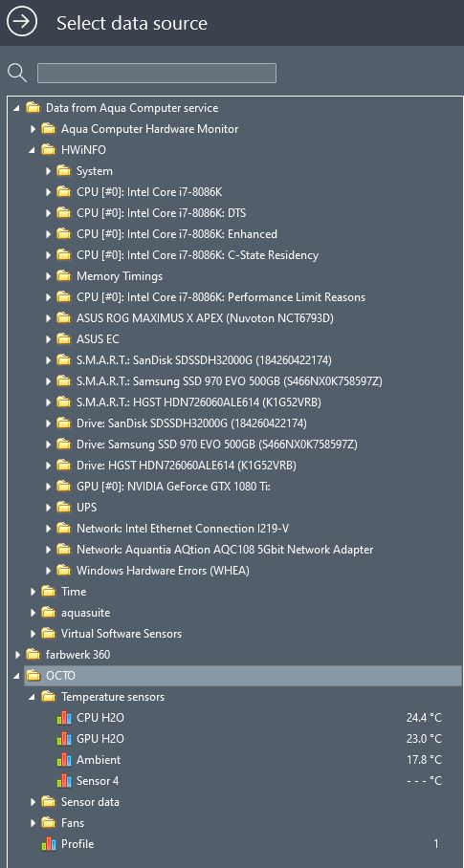Select S.M.A.R.T.: Samsung SSD 970 EVO entry
This screenshot has width=464, height=868.
(230, 381)
